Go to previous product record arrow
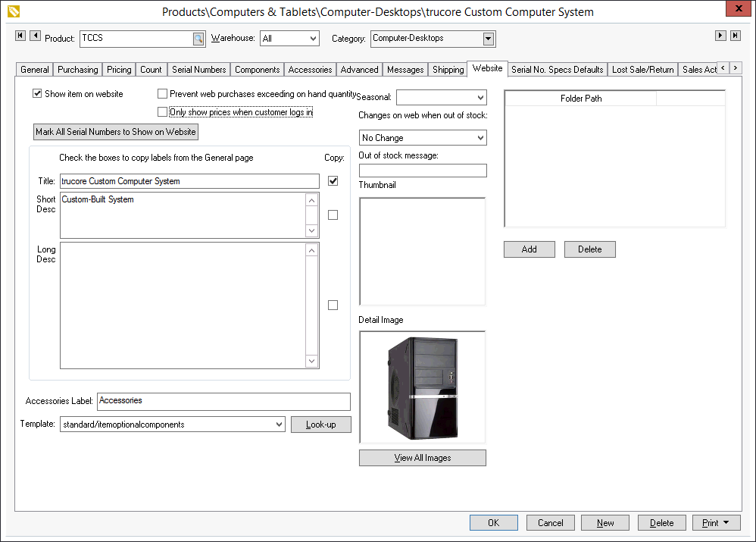This screenshot has width=756, height=542. 35,36
